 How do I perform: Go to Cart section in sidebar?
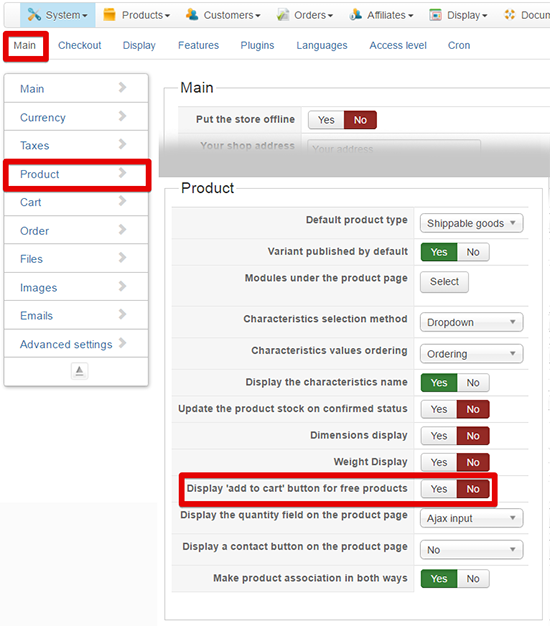click(76, 202)
